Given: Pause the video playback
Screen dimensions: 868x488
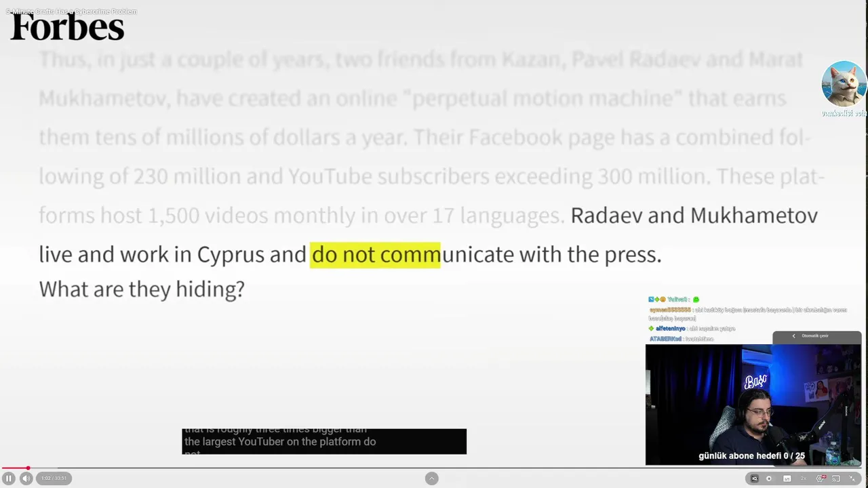Looking at the screenshot, I should [x=9, y=479].
